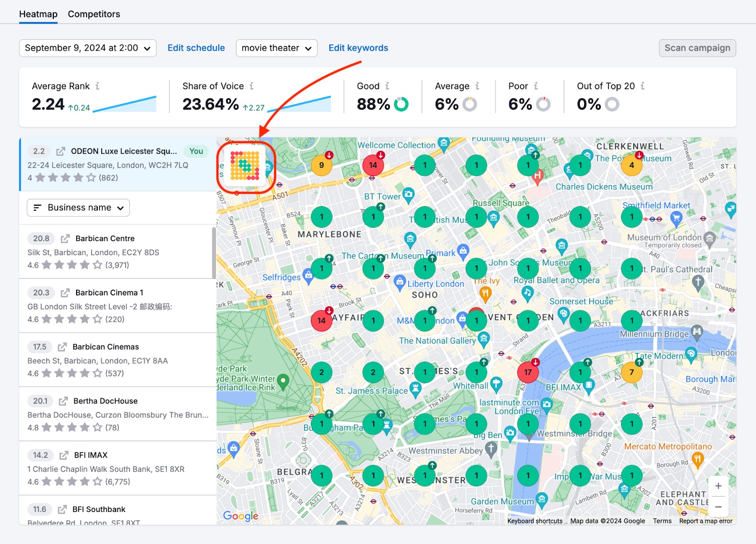Click the Westminster Abbey landmark icon

[491, 449]
